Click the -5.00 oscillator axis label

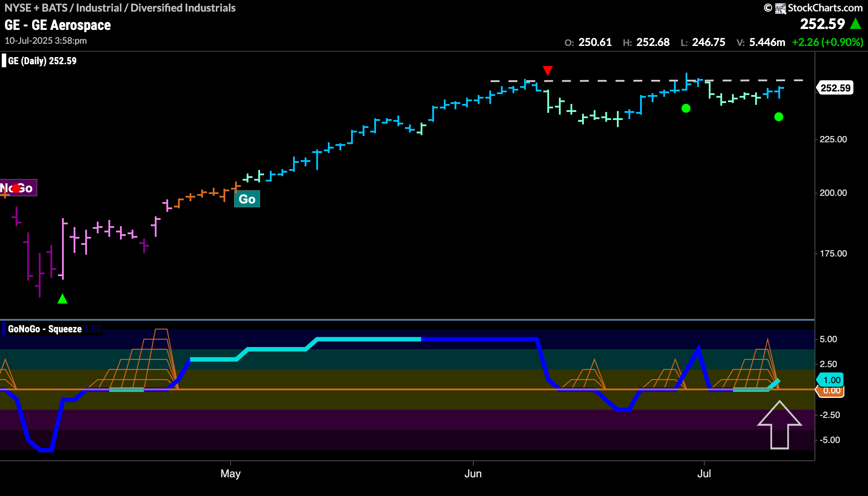coord(830,440)
